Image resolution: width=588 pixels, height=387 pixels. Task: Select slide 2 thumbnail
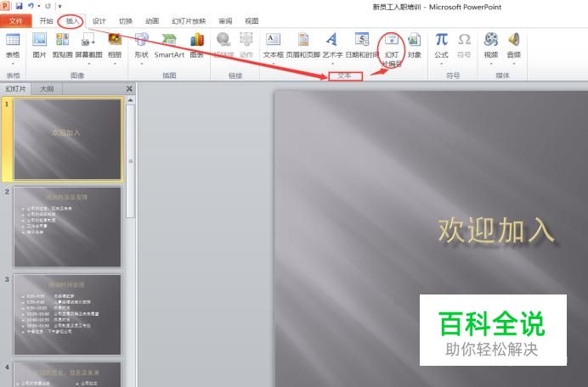67,227
